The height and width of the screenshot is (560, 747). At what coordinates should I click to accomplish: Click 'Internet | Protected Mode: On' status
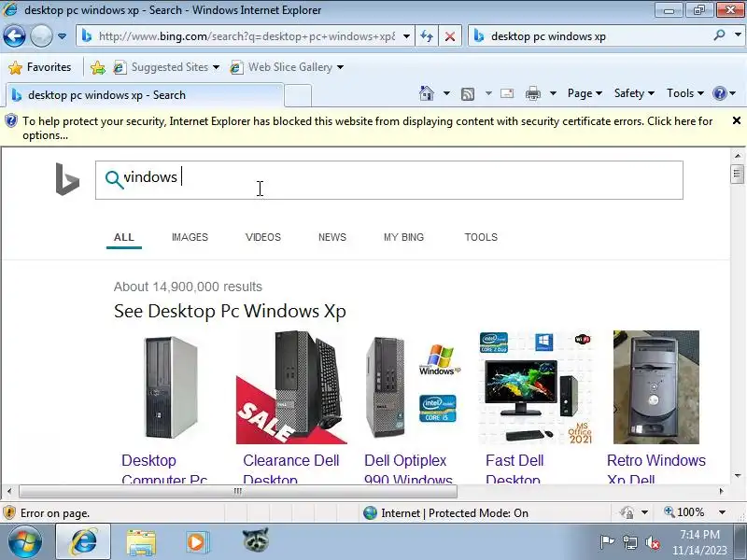pos(445,512)
